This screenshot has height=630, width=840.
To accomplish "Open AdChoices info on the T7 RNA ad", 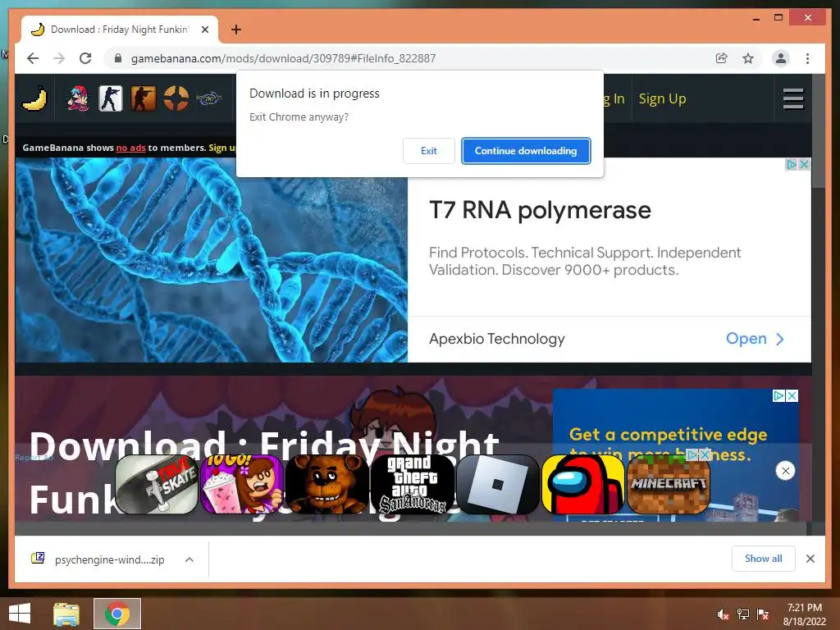I will [792, 164].
